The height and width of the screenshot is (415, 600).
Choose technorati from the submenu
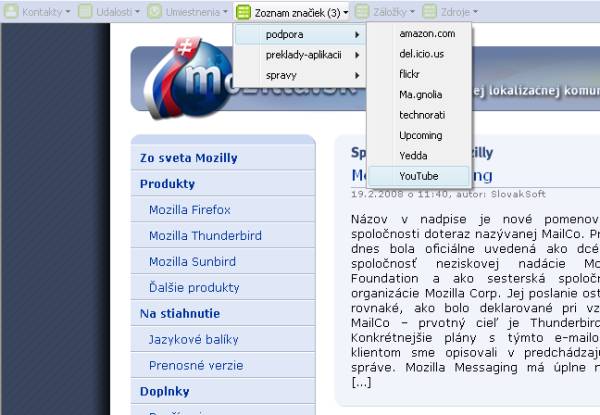click(419, 115)
